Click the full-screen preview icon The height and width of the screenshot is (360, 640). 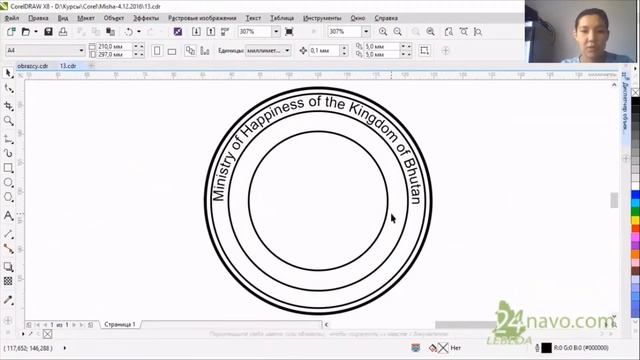[x=289, y=31]
